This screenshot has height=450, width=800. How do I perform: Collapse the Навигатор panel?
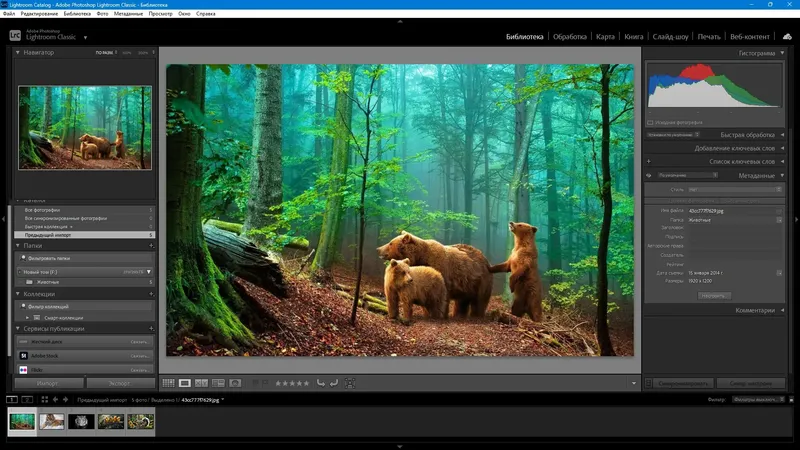pyautogui.click(x=17, y=52)
